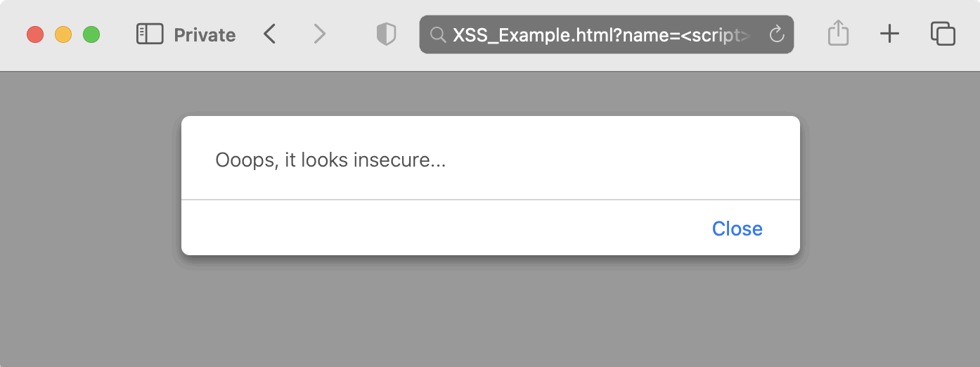Viewport: 980px width, 367px height.
Task: Minimize the window using the yellow button
Action: click(x=63, y=34)
